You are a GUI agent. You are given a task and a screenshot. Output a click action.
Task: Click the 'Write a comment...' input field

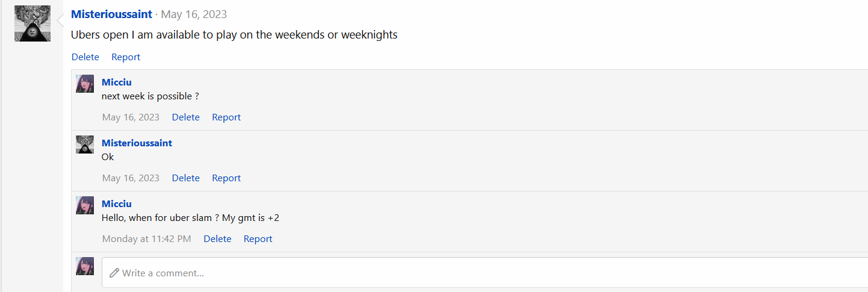[482, 273]
